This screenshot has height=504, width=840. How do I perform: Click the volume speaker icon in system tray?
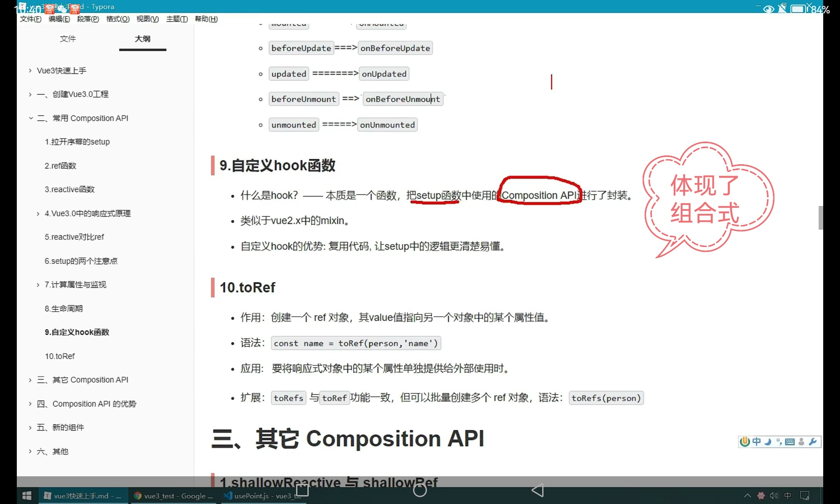[774, 496]
